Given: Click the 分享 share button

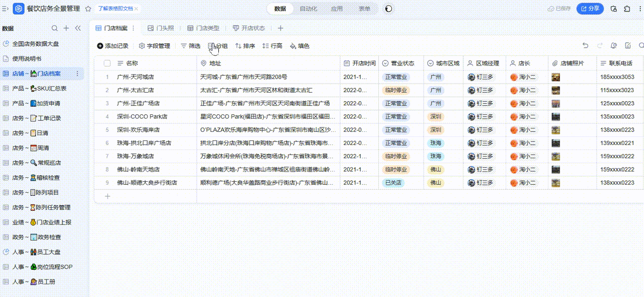Looking at the screenshot, I should pos(590,9).
